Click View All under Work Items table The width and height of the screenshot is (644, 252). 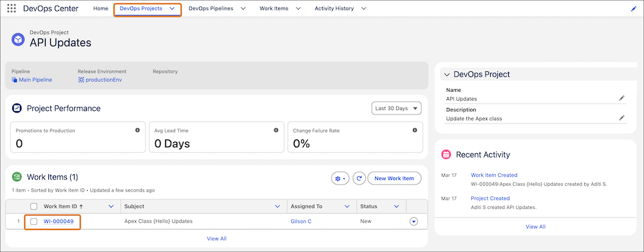click(216, 239)
